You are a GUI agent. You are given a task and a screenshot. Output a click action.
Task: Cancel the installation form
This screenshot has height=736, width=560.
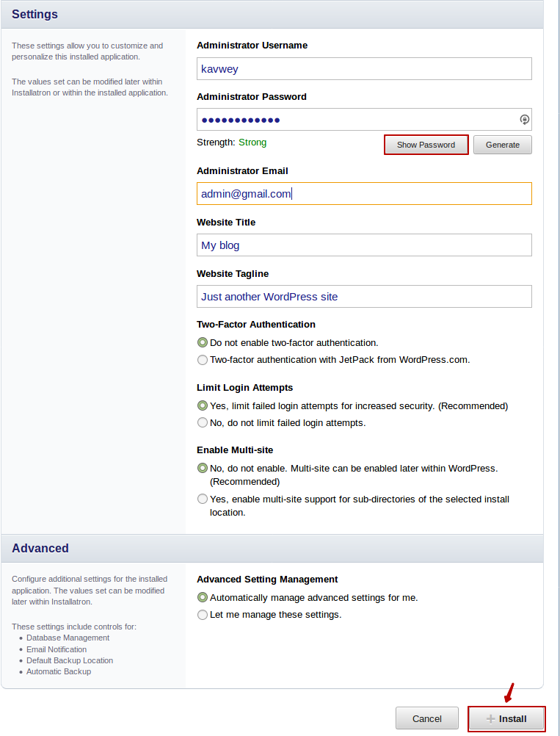[x=427, y=718]
